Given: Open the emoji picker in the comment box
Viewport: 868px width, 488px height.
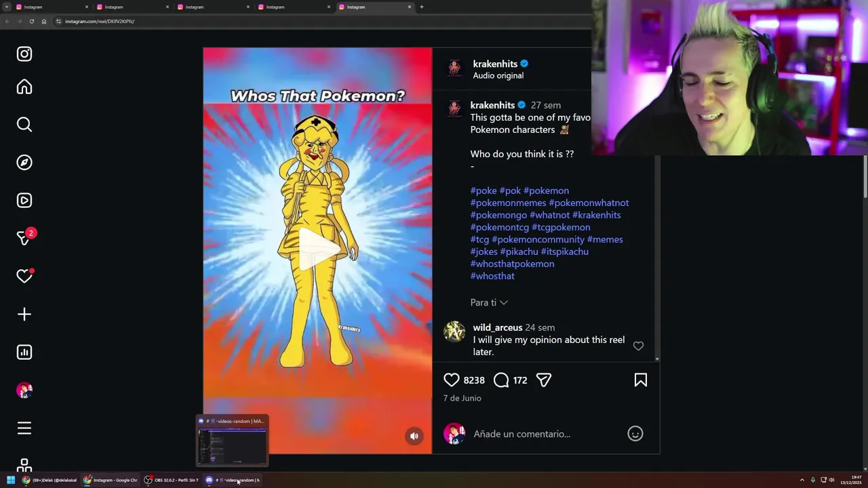Looking at the screenshot, I should pyautogui.click(x=635, y=434).
